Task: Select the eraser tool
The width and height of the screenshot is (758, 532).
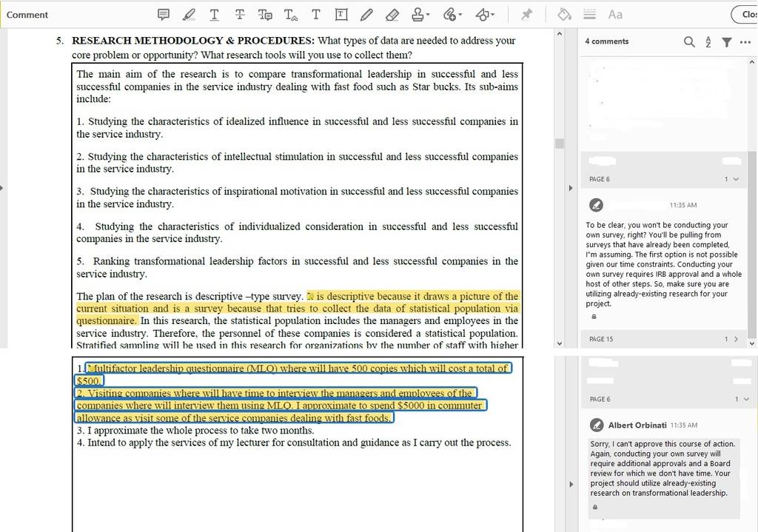Action: [392, 15]
